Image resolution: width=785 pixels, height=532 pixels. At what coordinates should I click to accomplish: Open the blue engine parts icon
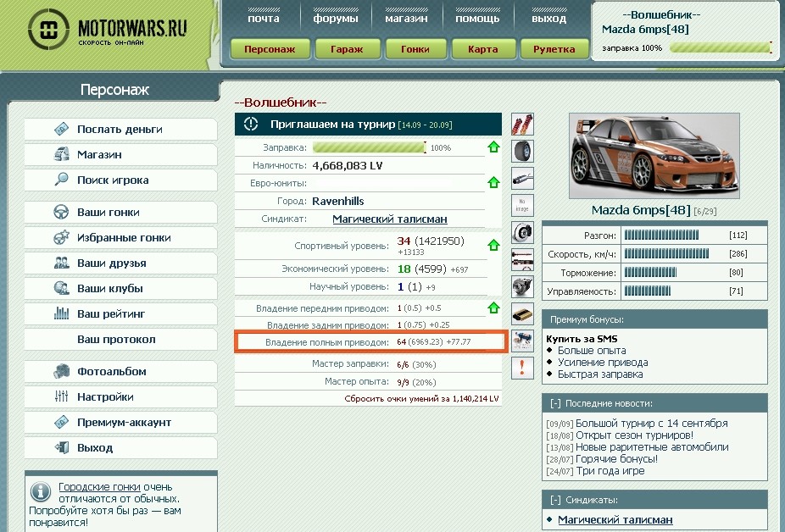tap(522, 341)
